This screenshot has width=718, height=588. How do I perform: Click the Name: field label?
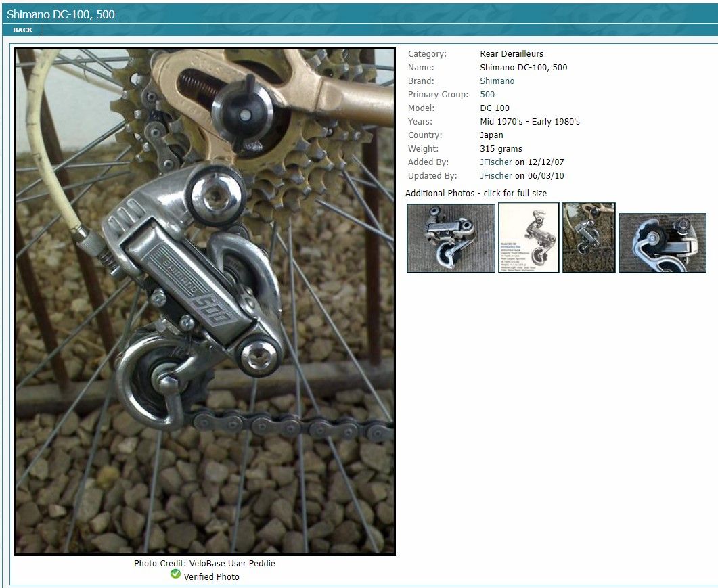pyautogui.click(x=421, y=67)
